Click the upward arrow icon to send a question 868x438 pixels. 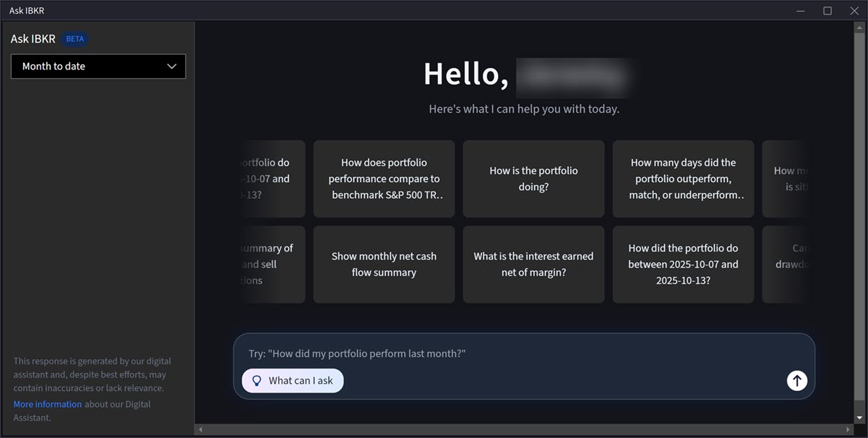coord(796,380)
